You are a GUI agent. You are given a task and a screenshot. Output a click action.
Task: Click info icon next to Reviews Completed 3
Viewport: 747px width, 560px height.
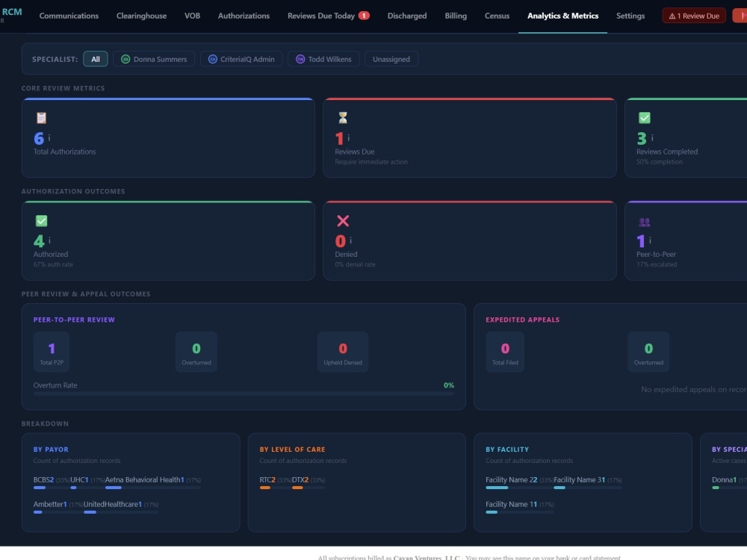[652, 137]
